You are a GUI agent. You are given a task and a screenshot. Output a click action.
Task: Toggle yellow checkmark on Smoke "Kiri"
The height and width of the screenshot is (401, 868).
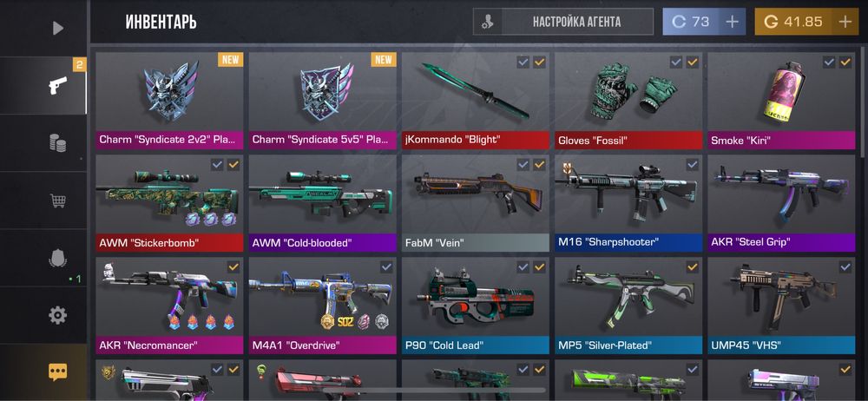tap(845, 62)
